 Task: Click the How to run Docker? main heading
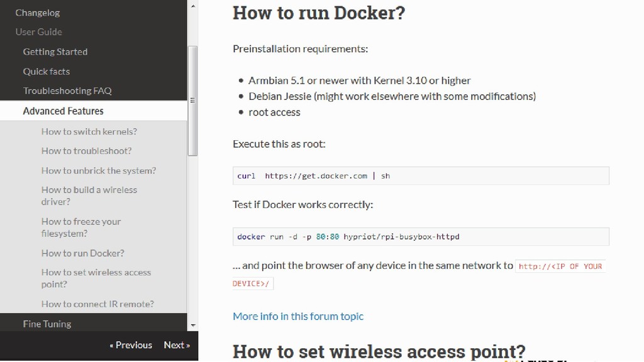point(319,13)
